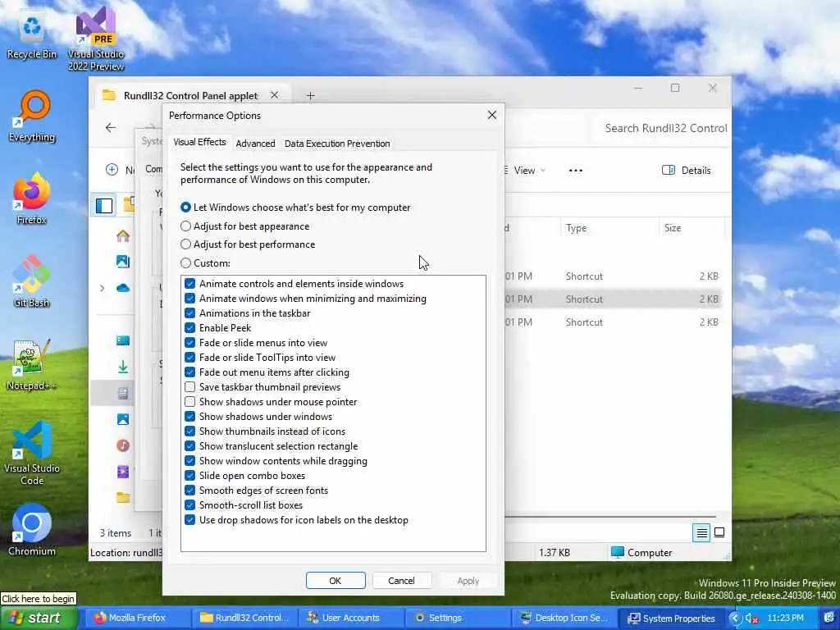
Task: Disable the Enable Peek checkbox
Action: click(189, 328)
